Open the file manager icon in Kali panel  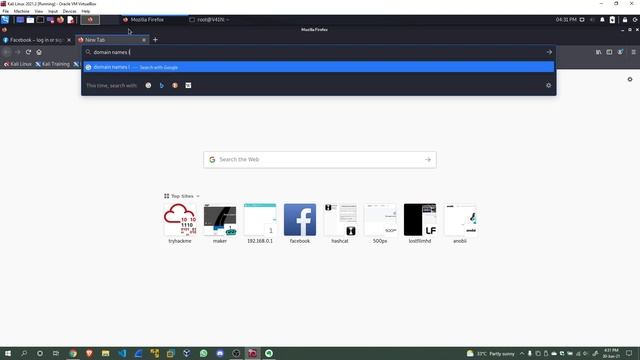coord(30,20)
